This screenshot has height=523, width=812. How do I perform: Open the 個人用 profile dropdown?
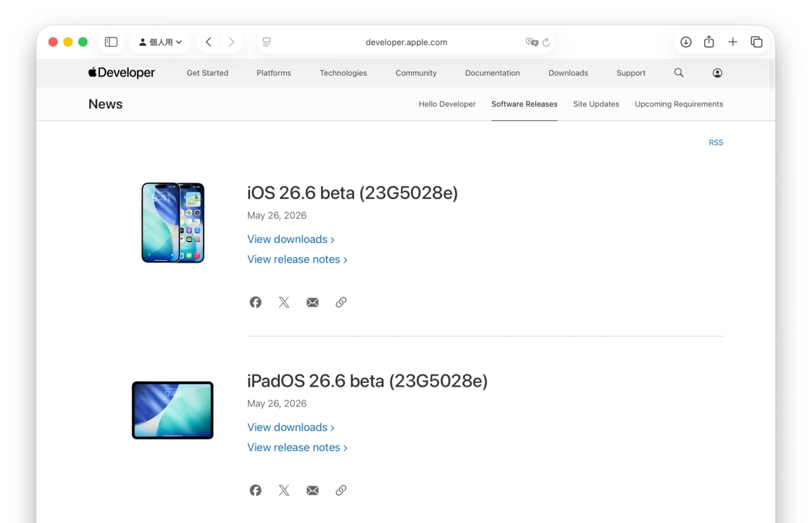(x=160, y=42)
